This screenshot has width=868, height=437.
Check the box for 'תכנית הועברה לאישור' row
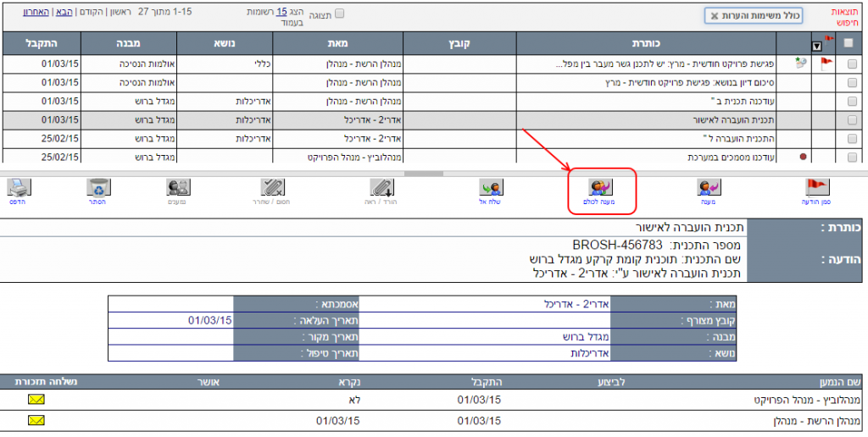[852, 120]
